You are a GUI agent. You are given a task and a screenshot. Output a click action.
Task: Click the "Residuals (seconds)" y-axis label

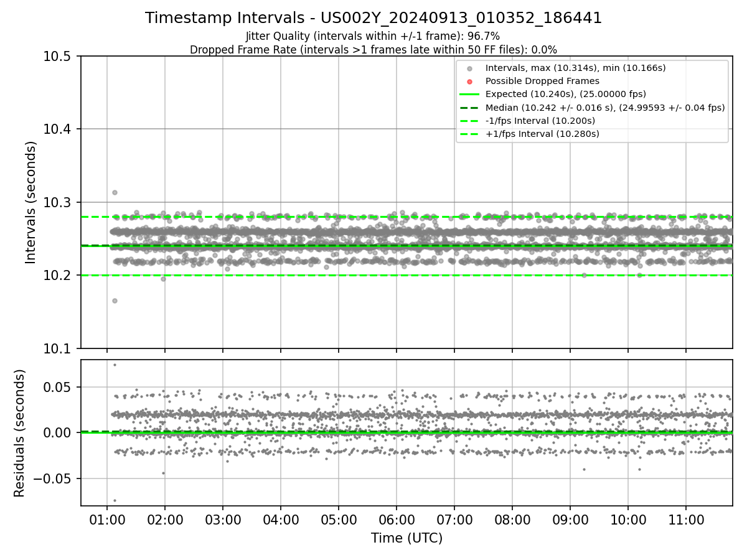pyautogui.click(x=19, y=433)
